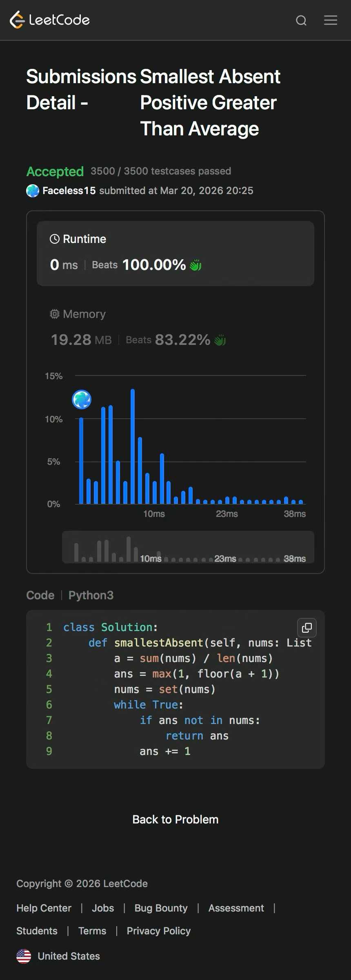Click the United States flag icon
The width and height of the screenshot is (351, 980).
(24, 956)
